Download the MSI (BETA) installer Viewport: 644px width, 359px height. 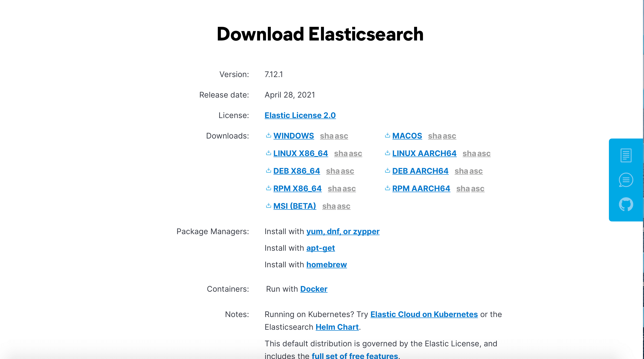click(x=294, y=206)
